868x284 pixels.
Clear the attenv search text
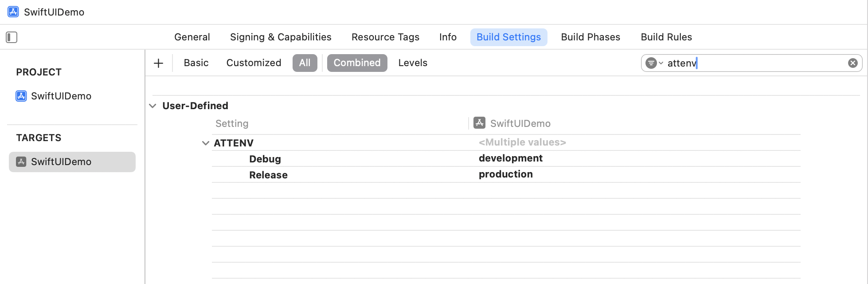pos(852,63)
